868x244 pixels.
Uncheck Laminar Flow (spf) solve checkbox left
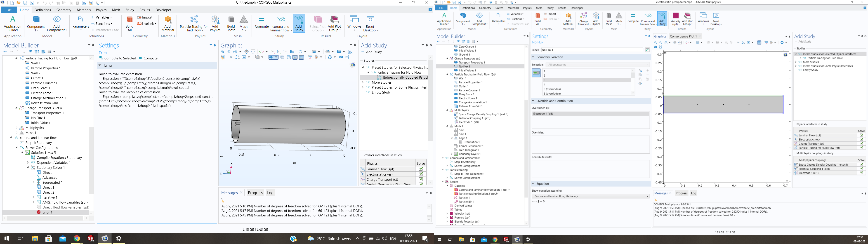point(421,169)
